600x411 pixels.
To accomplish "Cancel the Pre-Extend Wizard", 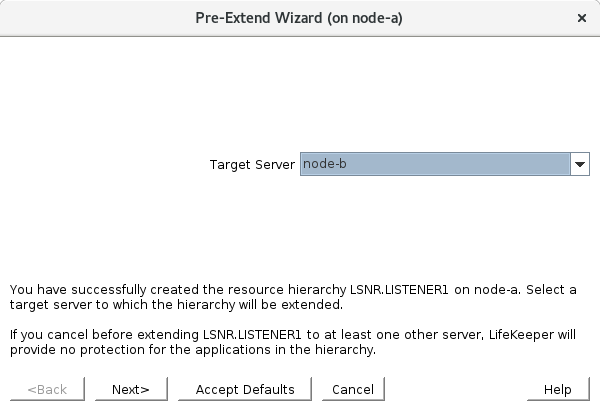I will [x=352, y=389].
